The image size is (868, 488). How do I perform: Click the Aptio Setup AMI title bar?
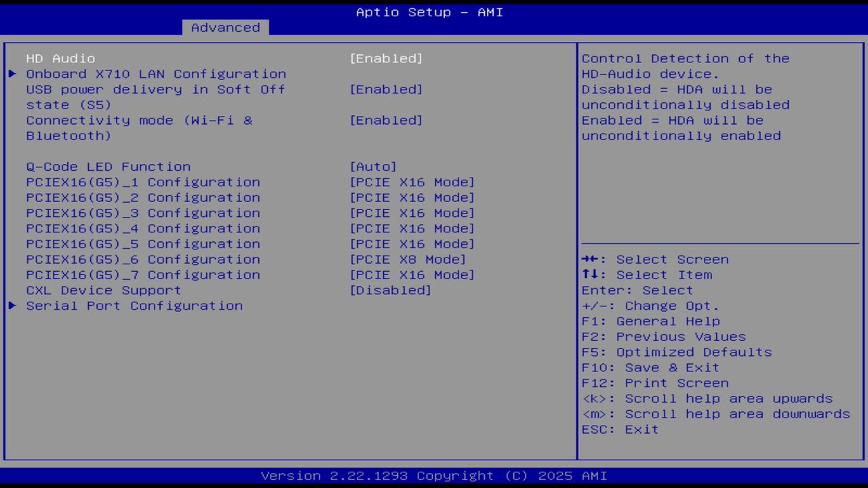click(429, 12)
